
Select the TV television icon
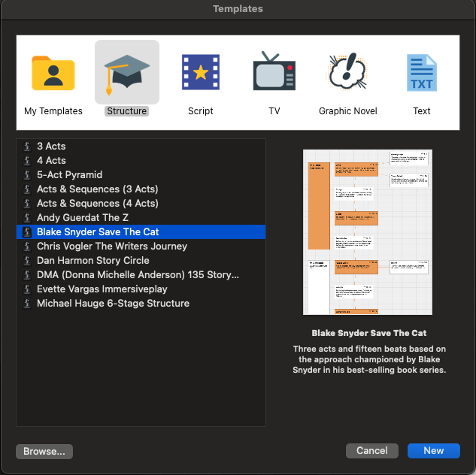(274, 73)
